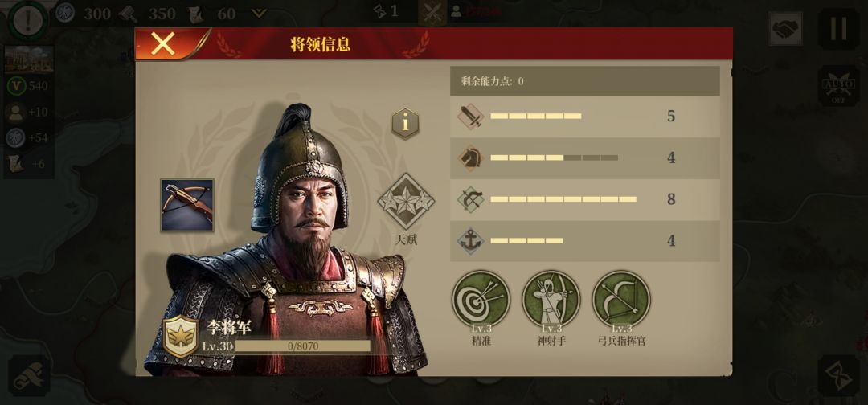868x405 pixels.
Task: Select the crossbow equipment slot
Action: tap(187, 205)
